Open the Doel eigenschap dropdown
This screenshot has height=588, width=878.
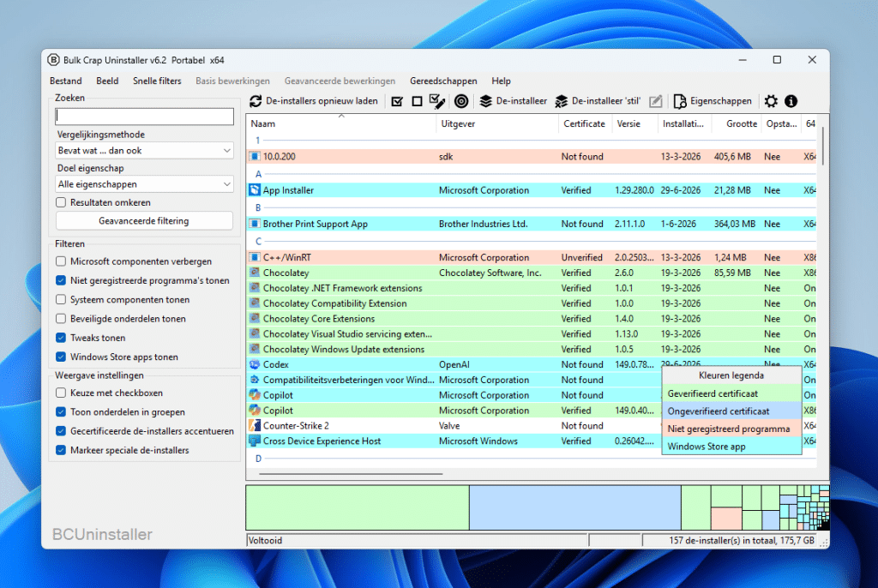pyautogui.click(x=144, y=184)
